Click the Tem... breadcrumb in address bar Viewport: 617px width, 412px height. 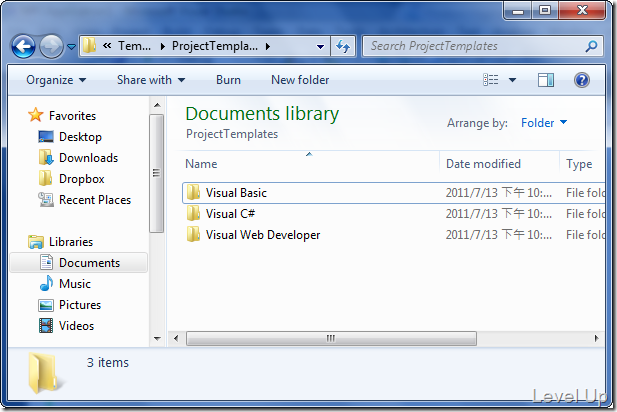coord(135,46)
